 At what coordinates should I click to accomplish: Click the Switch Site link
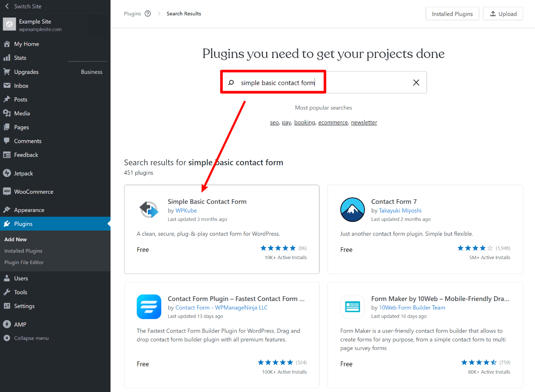28,6
